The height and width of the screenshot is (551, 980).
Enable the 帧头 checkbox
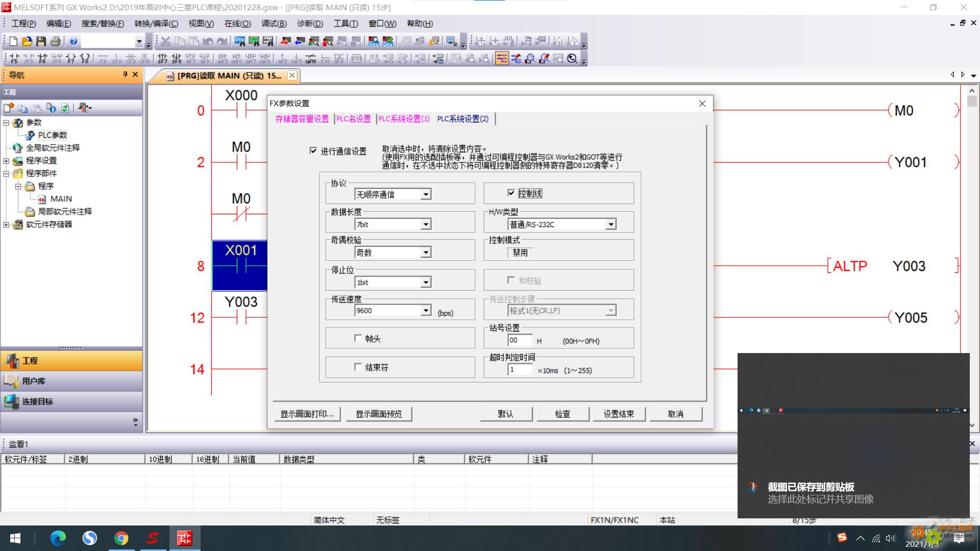[358, 338]
